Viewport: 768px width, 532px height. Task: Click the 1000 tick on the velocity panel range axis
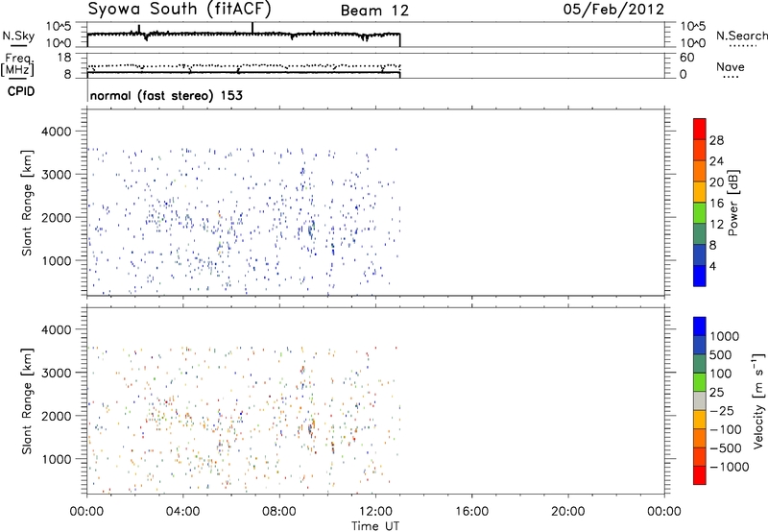(57, 459)
